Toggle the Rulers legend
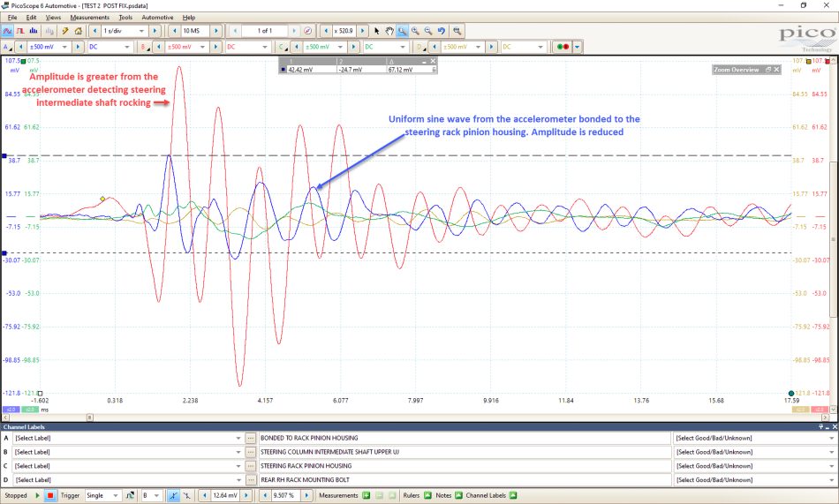This screenshot has height=504, width=839. (x=427, y=495)
